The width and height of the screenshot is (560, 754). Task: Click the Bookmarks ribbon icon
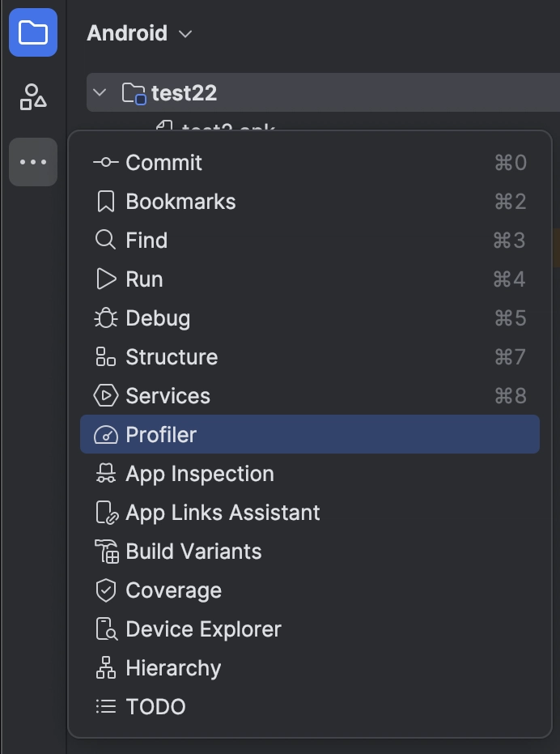[106, 202]
